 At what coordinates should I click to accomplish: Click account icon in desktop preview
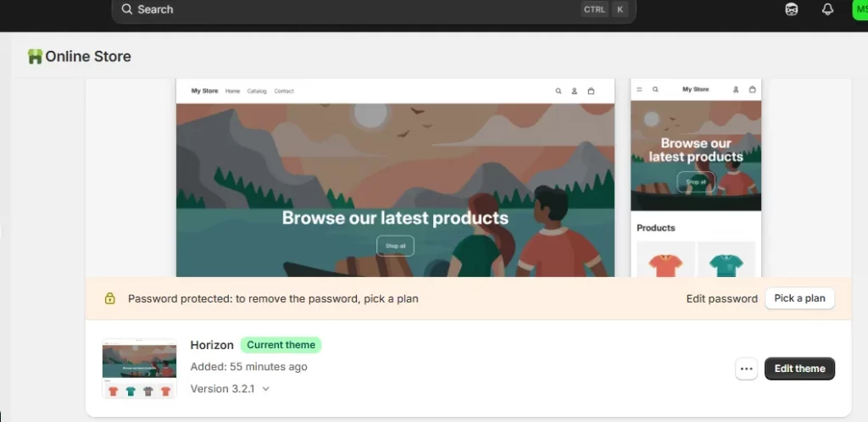[575, 92]
